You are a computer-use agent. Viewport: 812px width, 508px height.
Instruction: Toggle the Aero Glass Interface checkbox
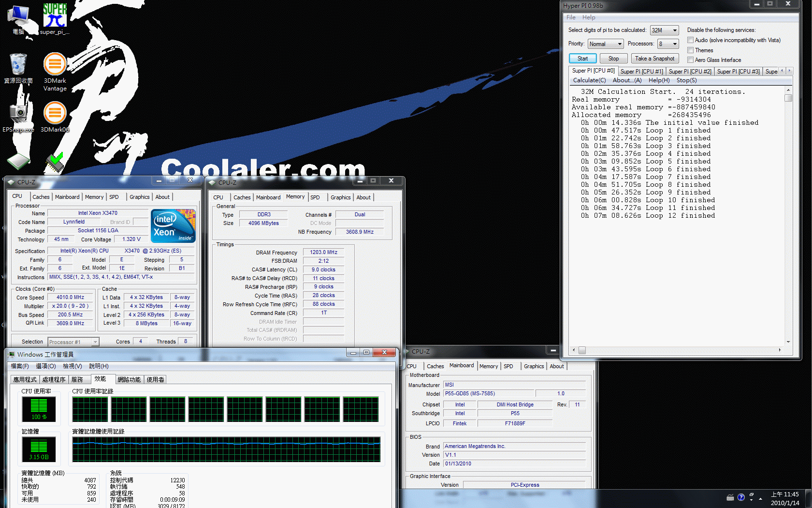(x=691, y=60)
